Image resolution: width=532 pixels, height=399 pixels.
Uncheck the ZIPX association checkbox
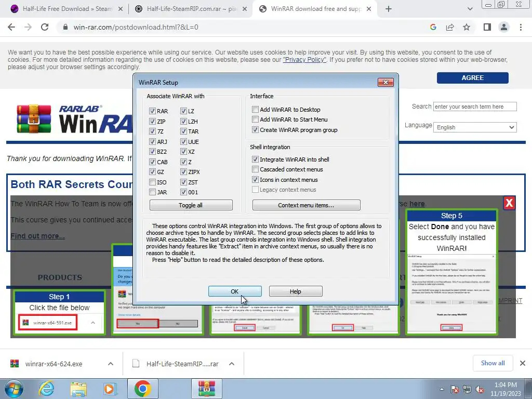[183, 172]
